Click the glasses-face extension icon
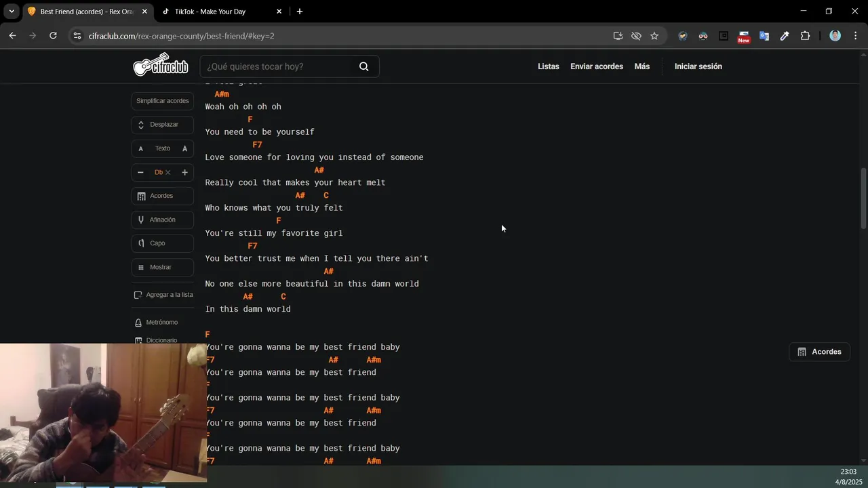 [703, 36]
